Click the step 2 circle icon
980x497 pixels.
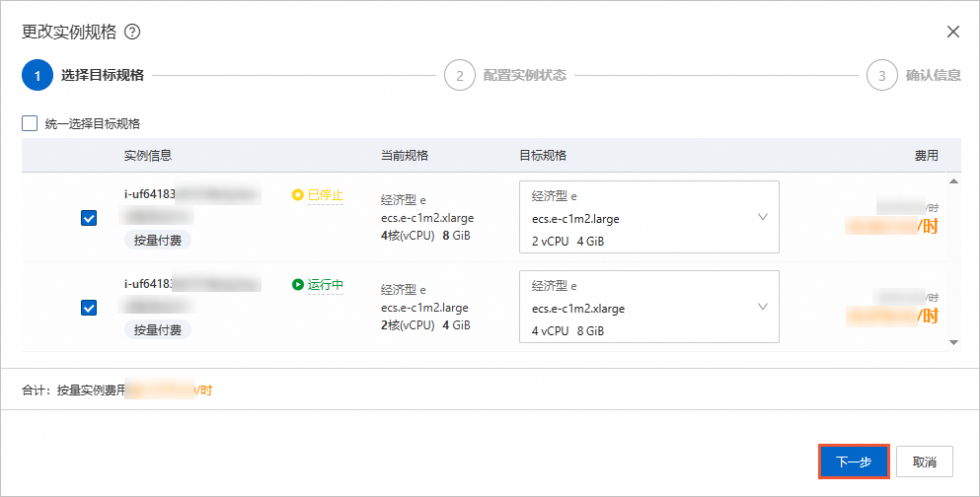click(x=459, y=75)
